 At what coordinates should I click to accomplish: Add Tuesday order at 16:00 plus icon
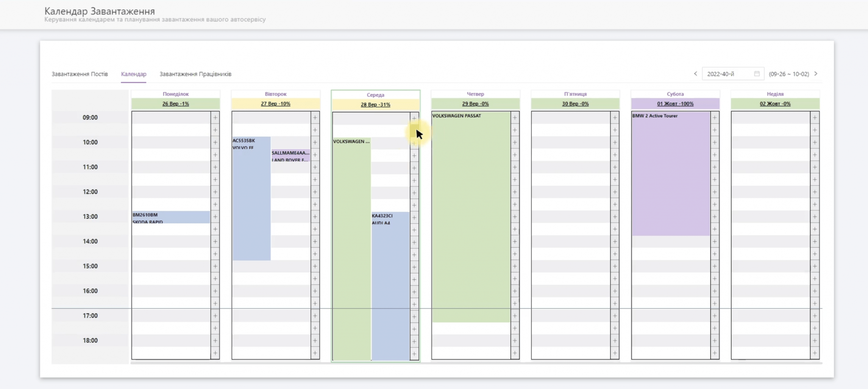pyautogui.click(x=315, y=291)
